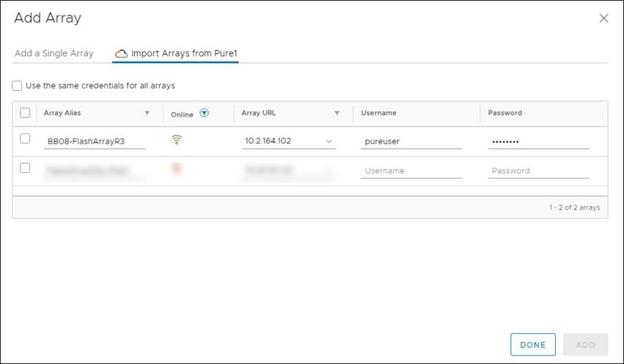Open the Array Alias column filter
Screen dimensions: 624x364
[147, 114]
